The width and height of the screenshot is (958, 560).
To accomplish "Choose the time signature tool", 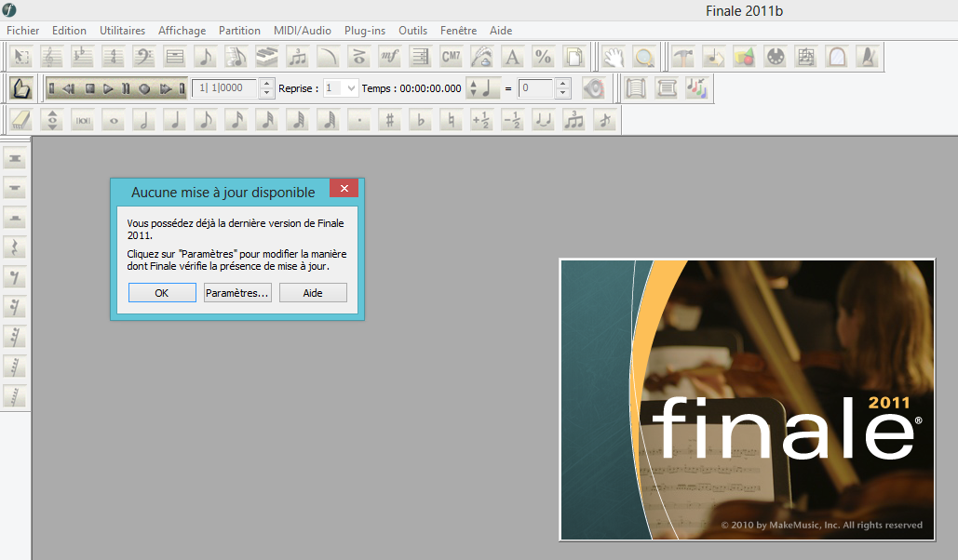I will pyautogui.click(x=113, y=57).
